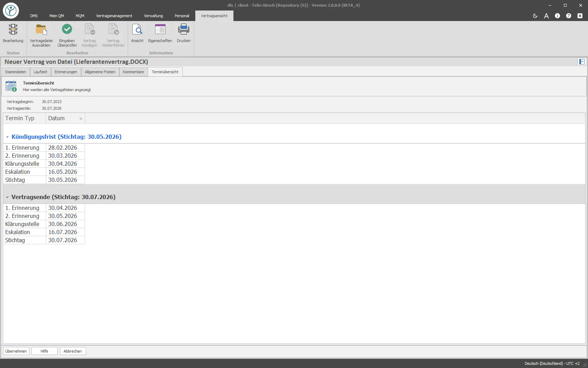Select 1. Erinnerung row under Vertragsende
Image resolution: width=588 pixels, height=368 pixels.
[44, 208]
